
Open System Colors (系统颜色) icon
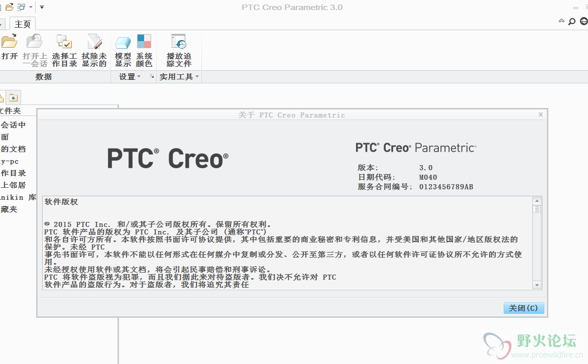[x=144, y=41]
